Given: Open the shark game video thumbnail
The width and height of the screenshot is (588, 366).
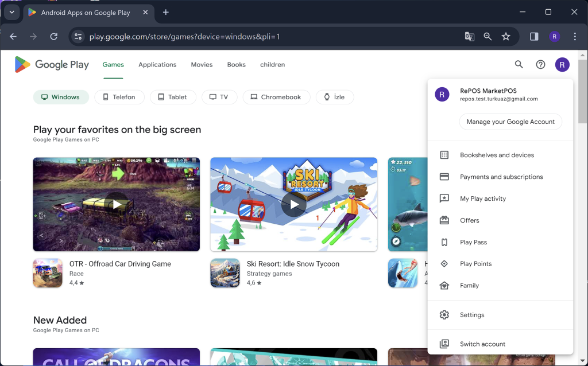Looking at the screenshot, I should pos(408,204).
